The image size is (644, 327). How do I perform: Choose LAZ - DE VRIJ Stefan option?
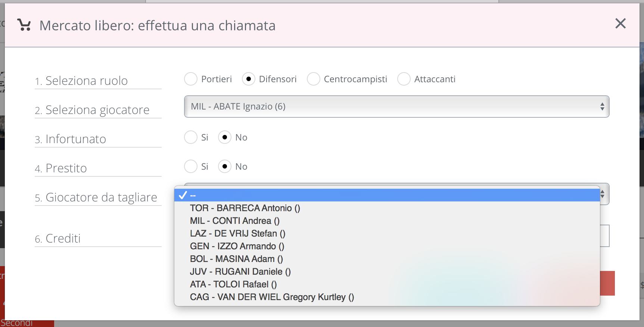pos(237,234)
